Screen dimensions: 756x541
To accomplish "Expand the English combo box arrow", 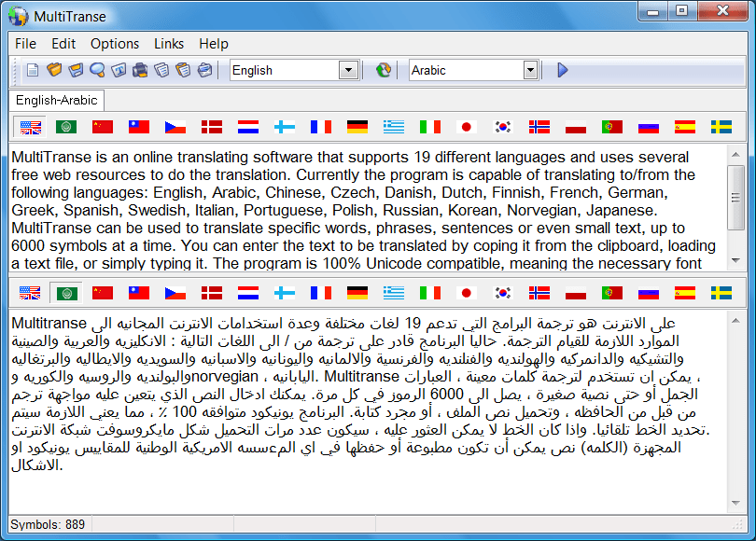I will coord(349,69).
